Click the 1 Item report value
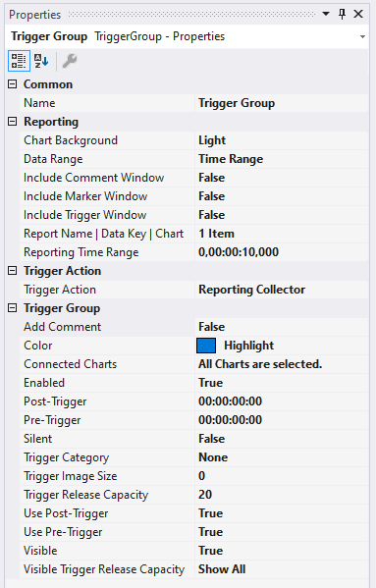This screenshot has width=376, height=588. coord(216,234)
